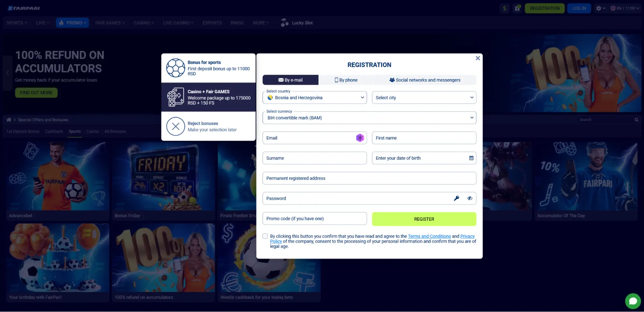Viewport: 644px width, 312px height.
Task: Click the Surname field
Action: (314, 158)
